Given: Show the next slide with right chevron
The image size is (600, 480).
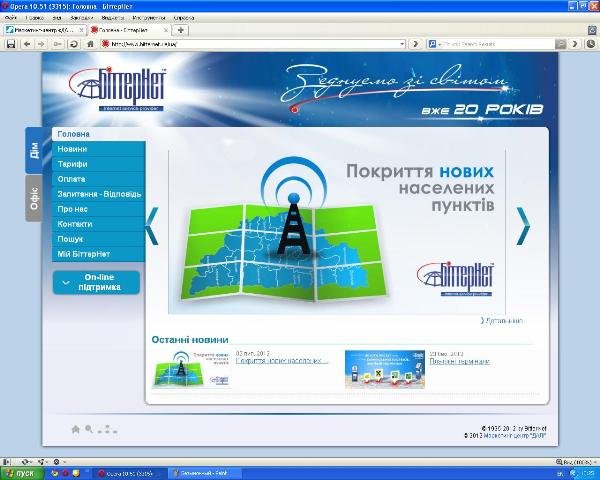Looking at the screenshot, I should [x=523, y=226].
